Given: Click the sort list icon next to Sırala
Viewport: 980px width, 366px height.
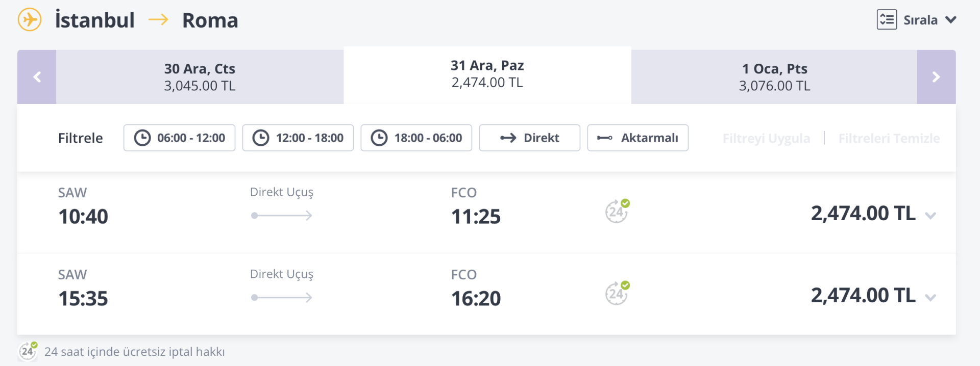Looking at the screenshot, I should [887, 20].
